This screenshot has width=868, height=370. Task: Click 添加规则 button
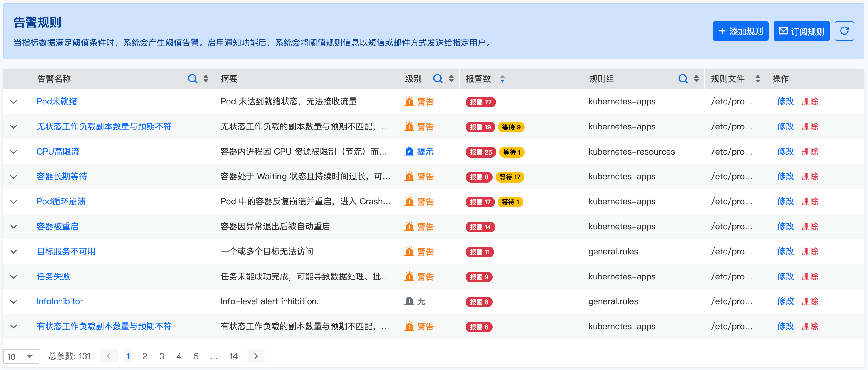(x=740, y=31)
